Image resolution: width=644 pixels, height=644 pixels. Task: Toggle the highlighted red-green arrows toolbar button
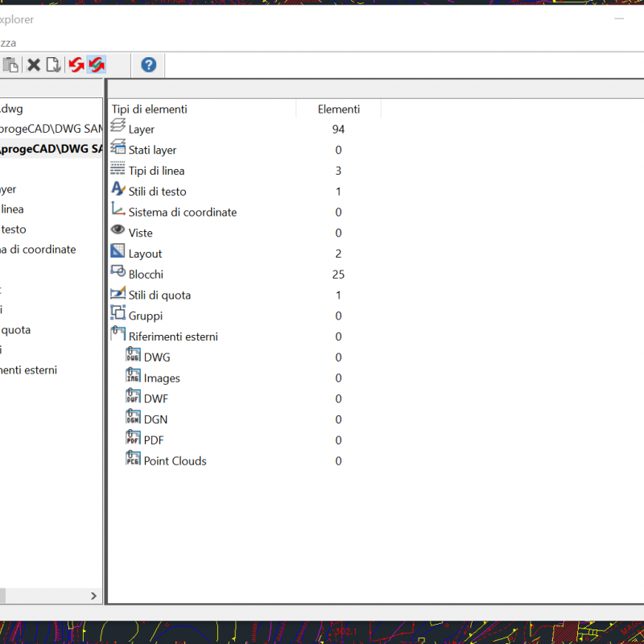(x=97, y=65)
